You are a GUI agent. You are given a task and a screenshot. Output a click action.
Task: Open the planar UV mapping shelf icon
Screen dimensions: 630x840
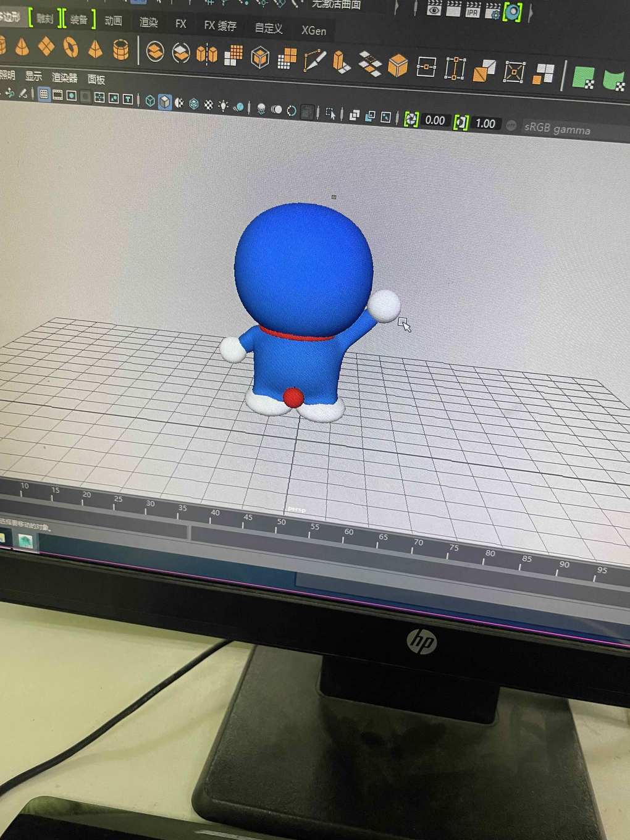point(583,77)
